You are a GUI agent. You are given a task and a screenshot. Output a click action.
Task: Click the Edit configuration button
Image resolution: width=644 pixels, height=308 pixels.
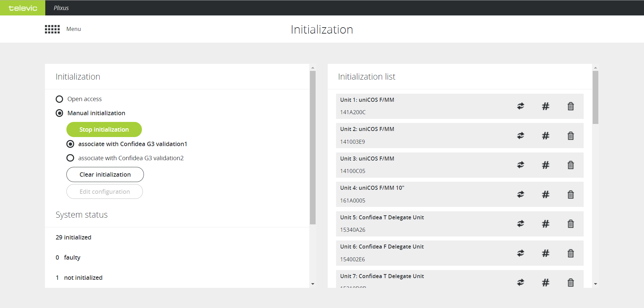click(105, 191)
